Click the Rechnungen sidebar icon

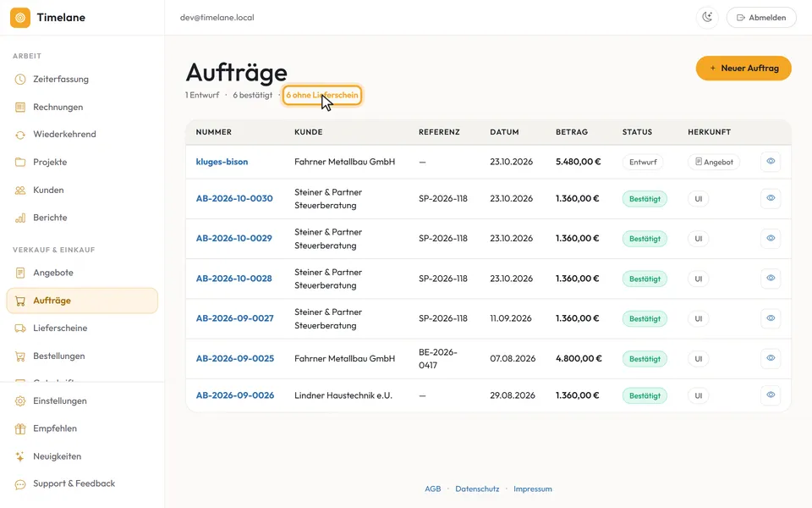click(20, 108)
